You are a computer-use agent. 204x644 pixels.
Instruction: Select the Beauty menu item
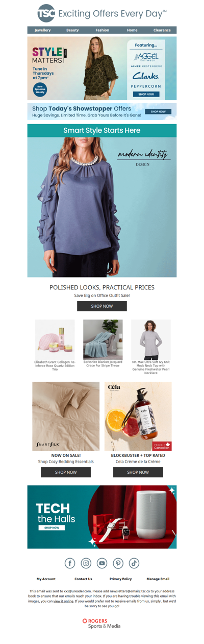pos(72,30)
